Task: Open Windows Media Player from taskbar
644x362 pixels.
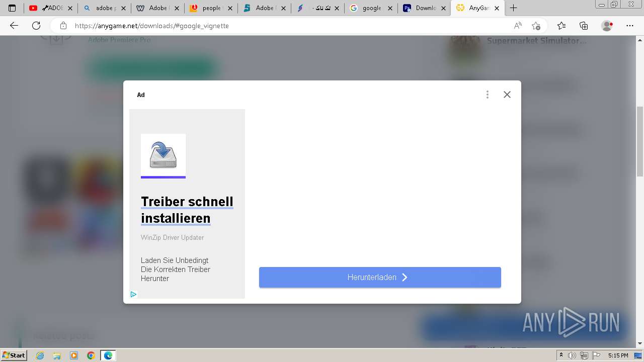Action: coord(74,355)
